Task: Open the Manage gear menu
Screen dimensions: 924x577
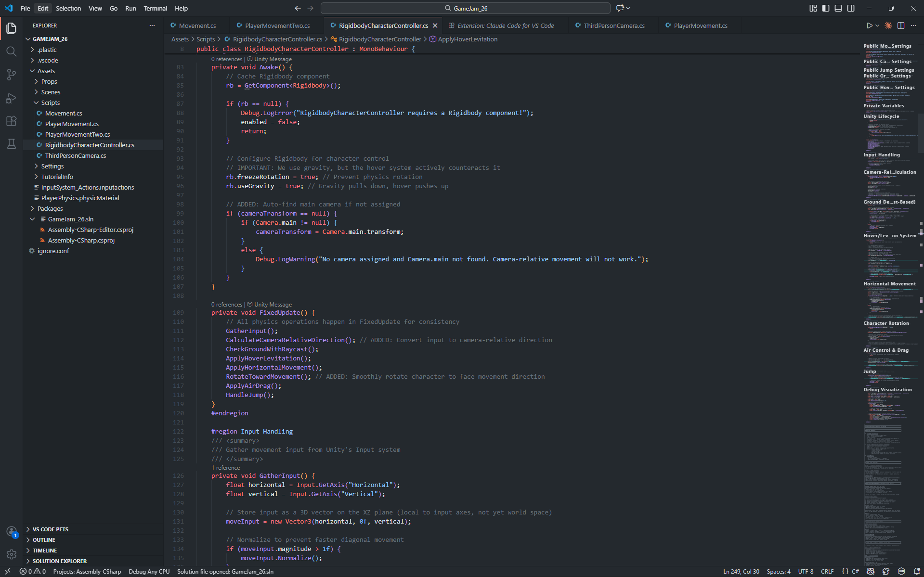Action: pos(12,554)
